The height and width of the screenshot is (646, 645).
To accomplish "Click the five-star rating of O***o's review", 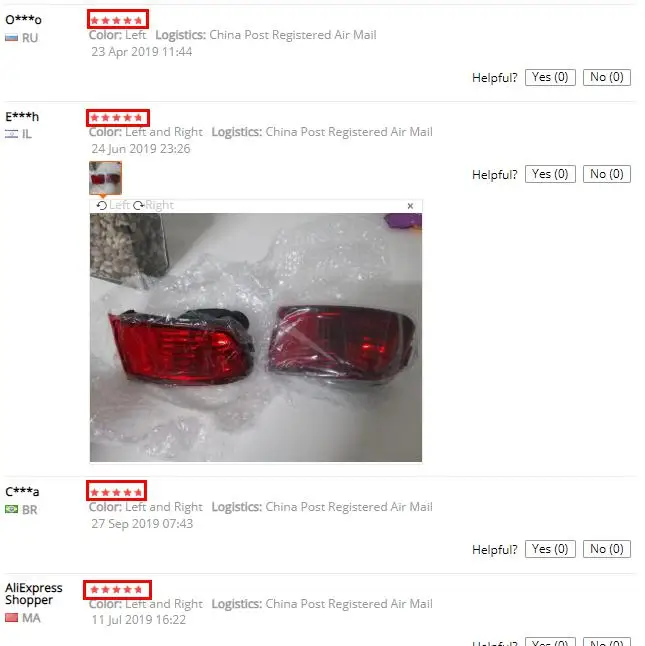I will pos(117,20).
